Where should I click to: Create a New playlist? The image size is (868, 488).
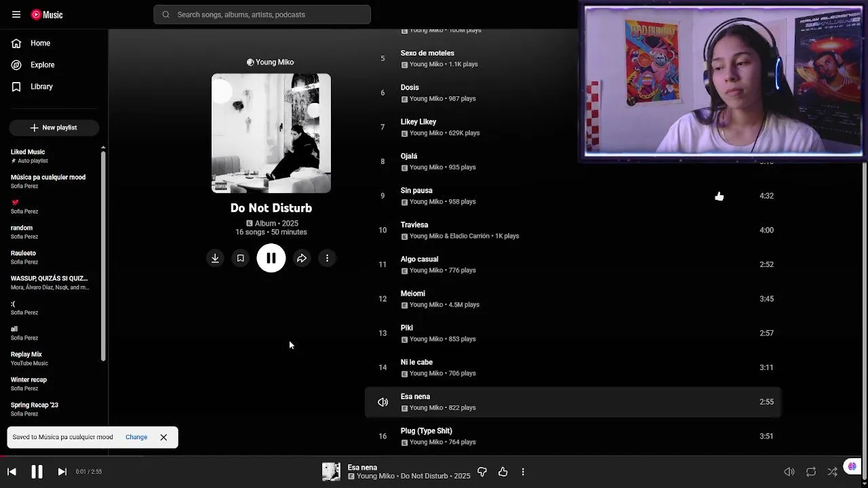click(54, 127)
